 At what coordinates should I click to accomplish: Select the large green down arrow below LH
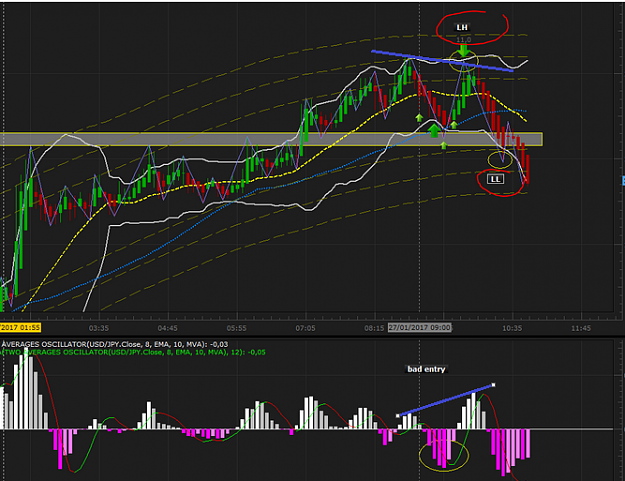(x=463, y=51)
